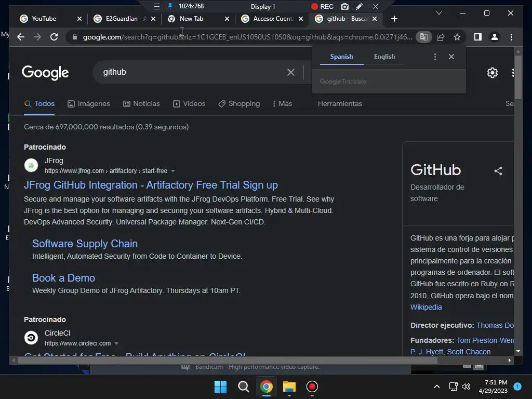Close the YouTube tab
The width and height of the screenshot is (532, 399).
(79, 19)
